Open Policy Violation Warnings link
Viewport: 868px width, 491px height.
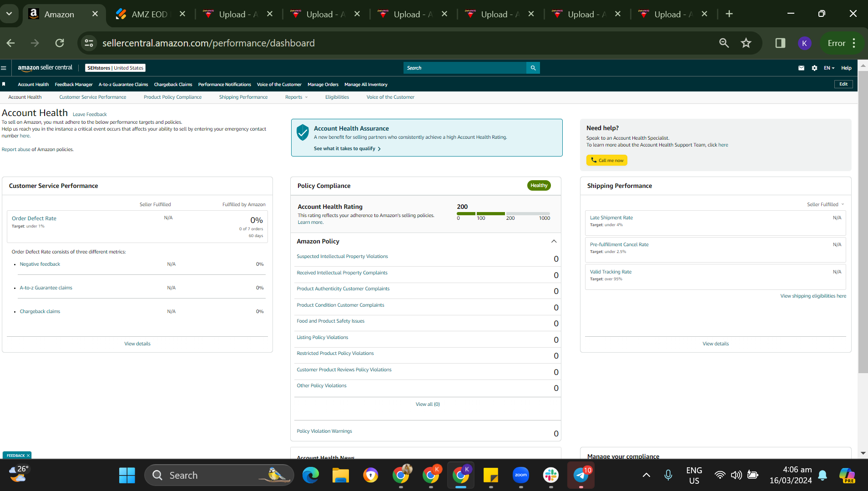click(x=324, y=431)
